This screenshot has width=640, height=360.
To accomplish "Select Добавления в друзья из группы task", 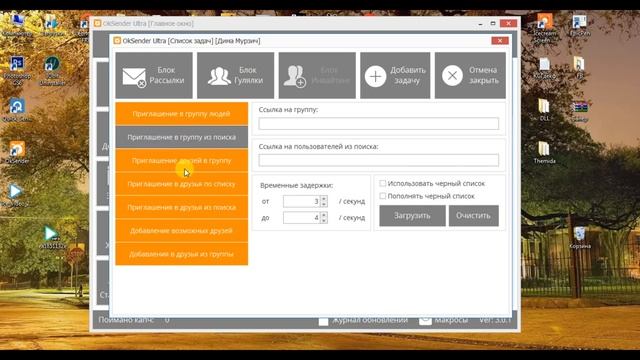I will pos(182,254).
